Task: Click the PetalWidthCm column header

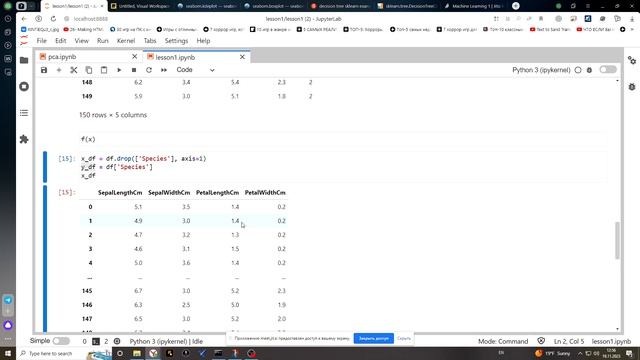Action: (265, 193)
